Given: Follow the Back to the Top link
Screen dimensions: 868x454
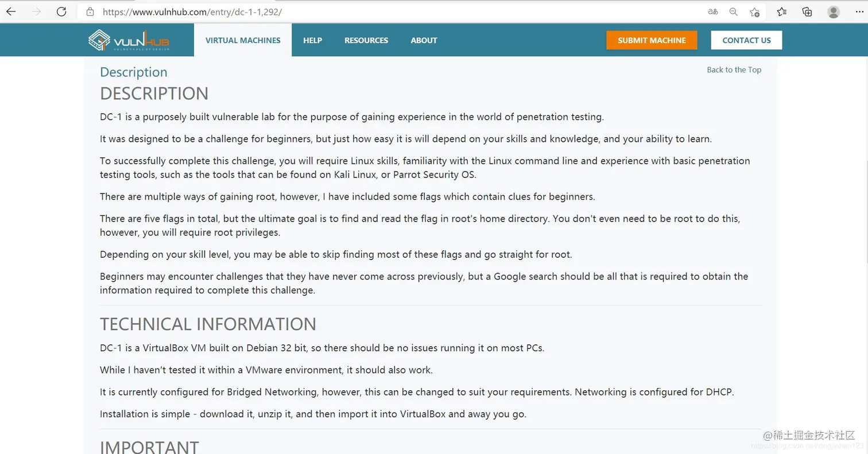Looking at the screenshot, I should coord(734,69).
